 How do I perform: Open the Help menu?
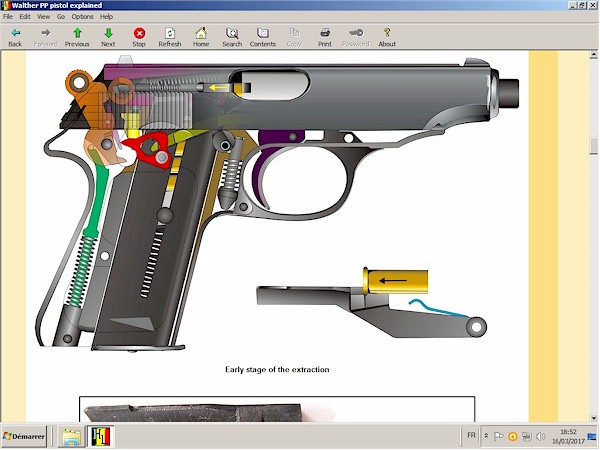106,16
